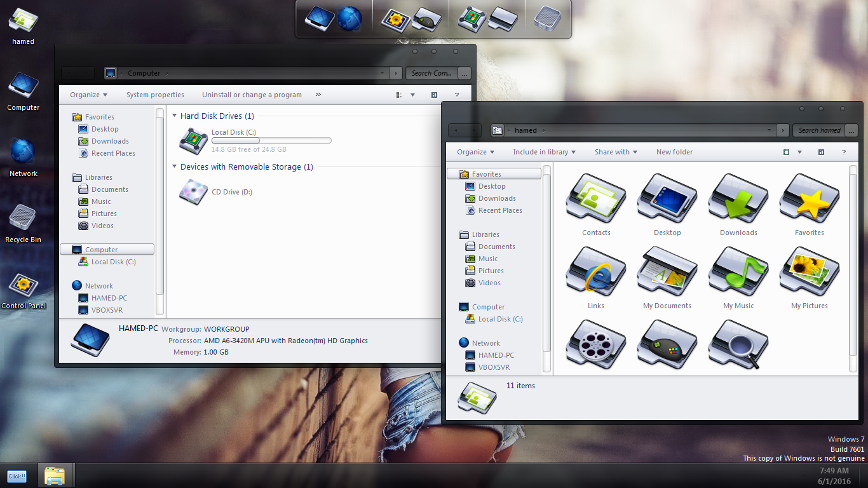Select the CD Drive (D:) icon

pyautogui.click(x=193, y=191)
